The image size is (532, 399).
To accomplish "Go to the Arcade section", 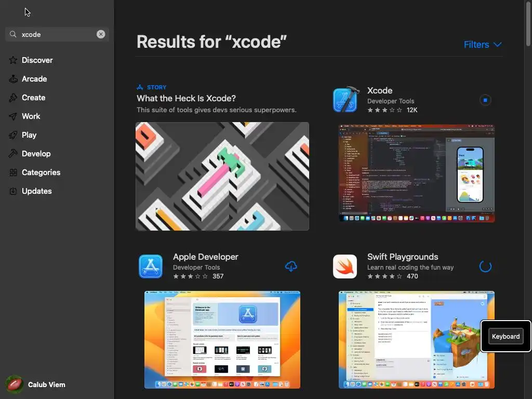I will click(x=34, y=79).
